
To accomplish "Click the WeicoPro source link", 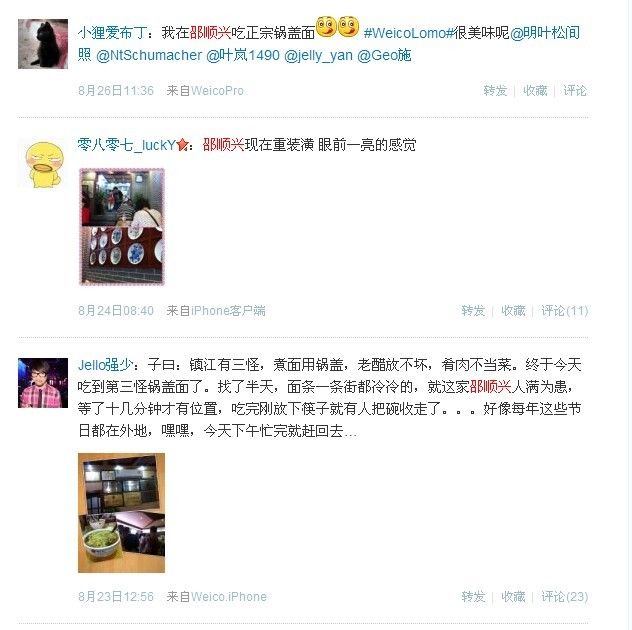I will (x=217, y=91).
